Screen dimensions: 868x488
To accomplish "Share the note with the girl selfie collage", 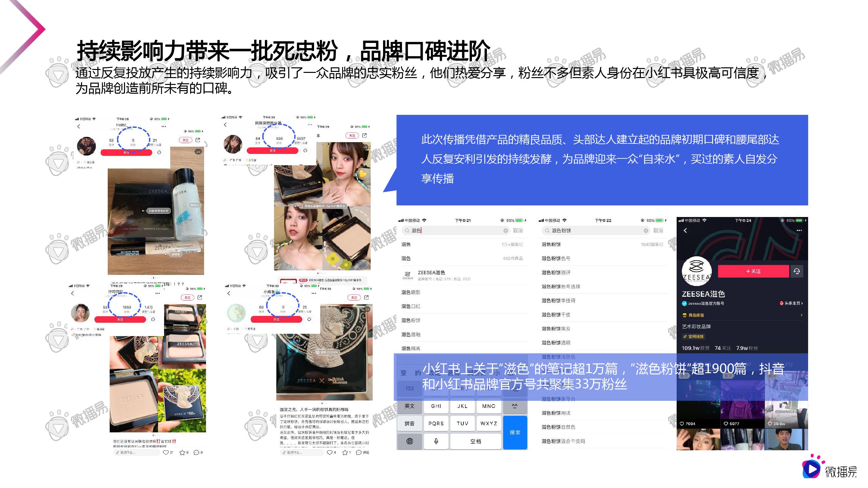I will (364, 135).
